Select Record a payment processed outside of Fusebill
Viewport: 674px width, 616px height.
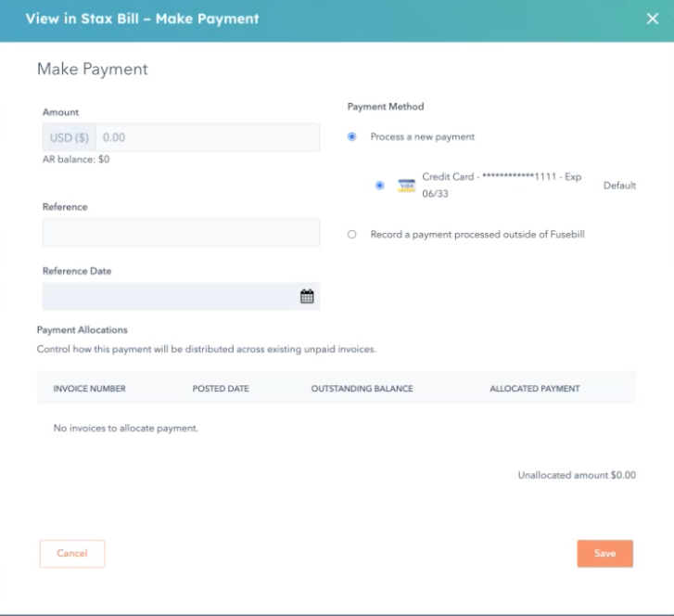(x=351, y=235)
